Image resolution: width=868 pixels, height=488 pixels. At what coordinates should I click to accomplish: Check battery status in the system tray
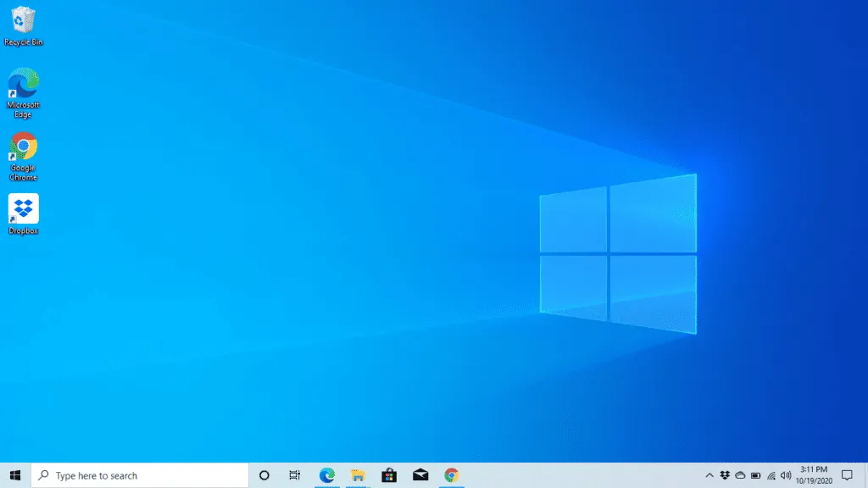point(755,475)
